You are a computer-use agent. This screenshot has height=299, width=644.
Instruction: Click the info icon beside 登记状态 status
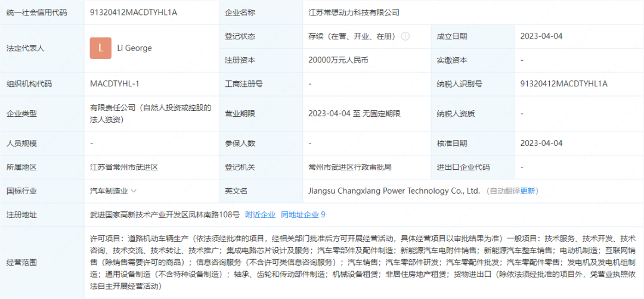click(405, 36)
